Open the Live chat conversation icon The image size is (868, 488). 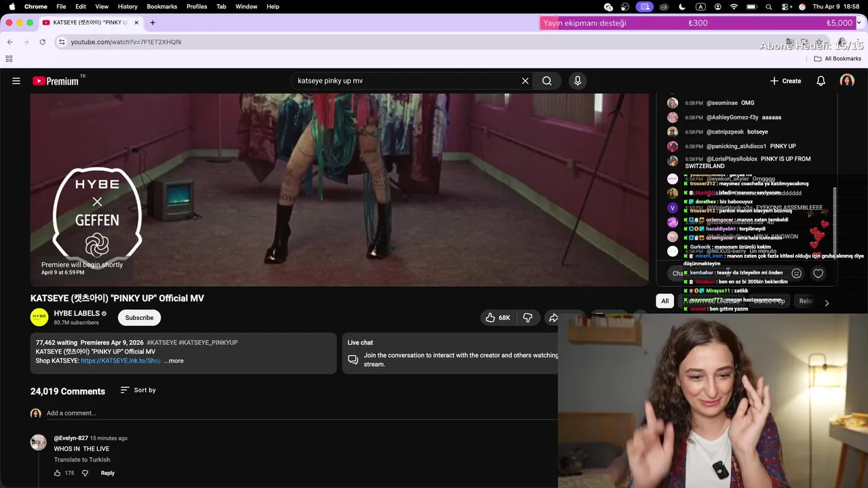353,360
